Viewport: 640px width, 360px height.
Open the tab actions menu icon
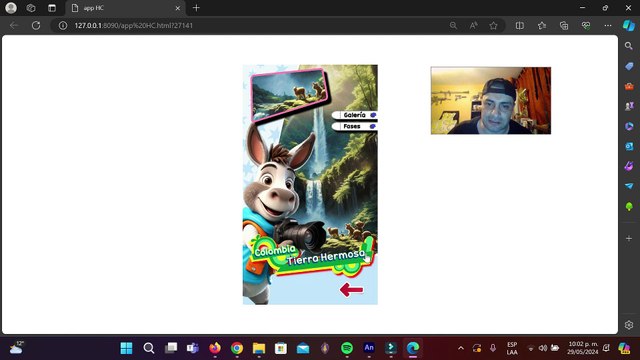[x=51, y=8]
